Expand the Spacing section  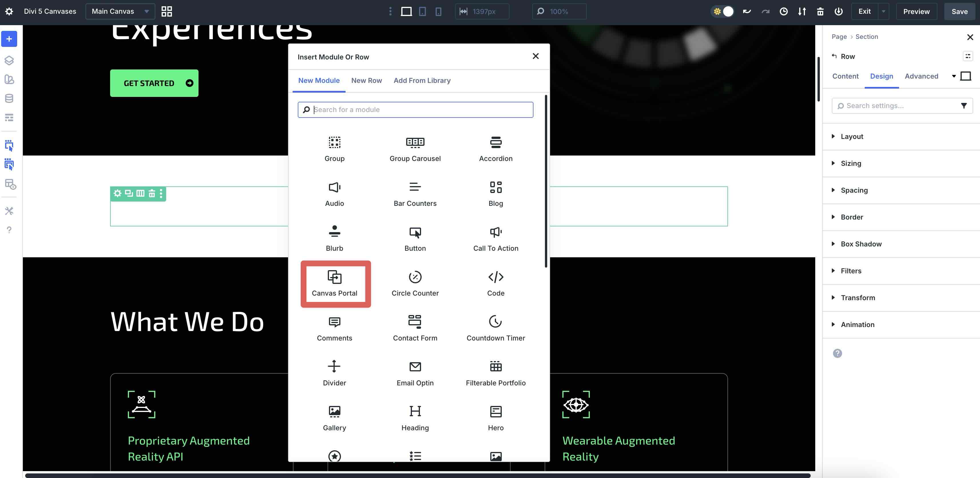tap(854, 190)
